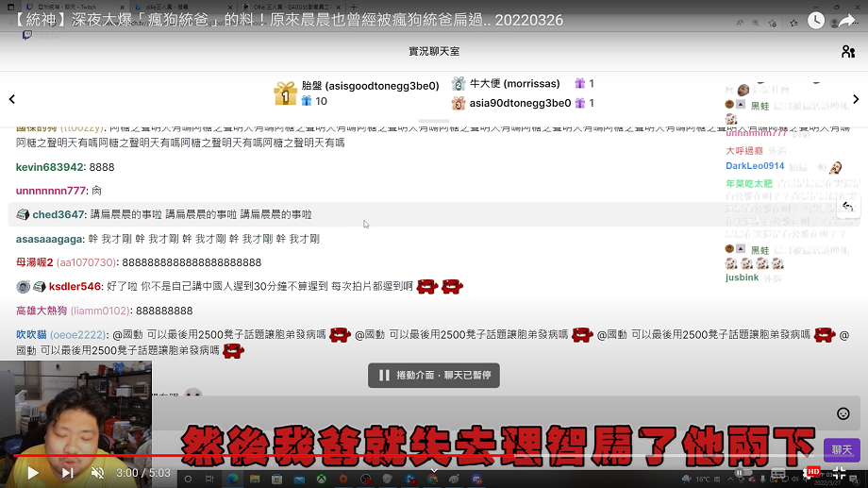Viewport: 868px width, 488px height.
Task: Click the jusbink name in the side chat
Action: [x=742, y=277]
